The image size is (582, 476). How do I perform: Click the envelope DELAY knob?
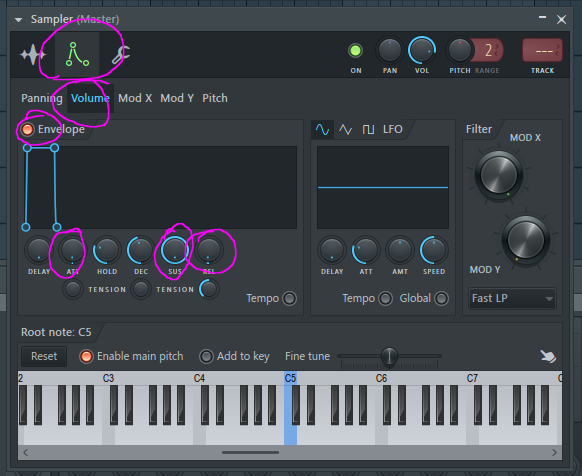(39, 250)
